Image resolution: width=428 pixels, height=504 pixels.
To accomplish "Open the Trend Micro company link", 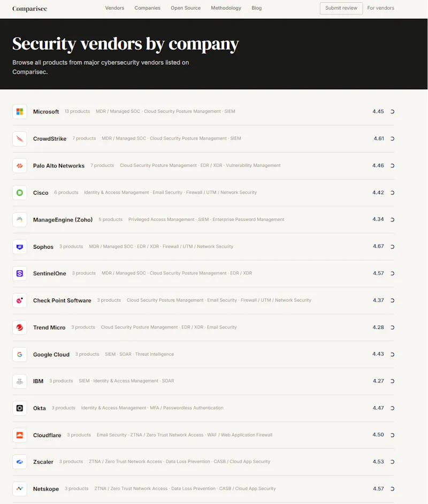I will click(x=49, y=327).
